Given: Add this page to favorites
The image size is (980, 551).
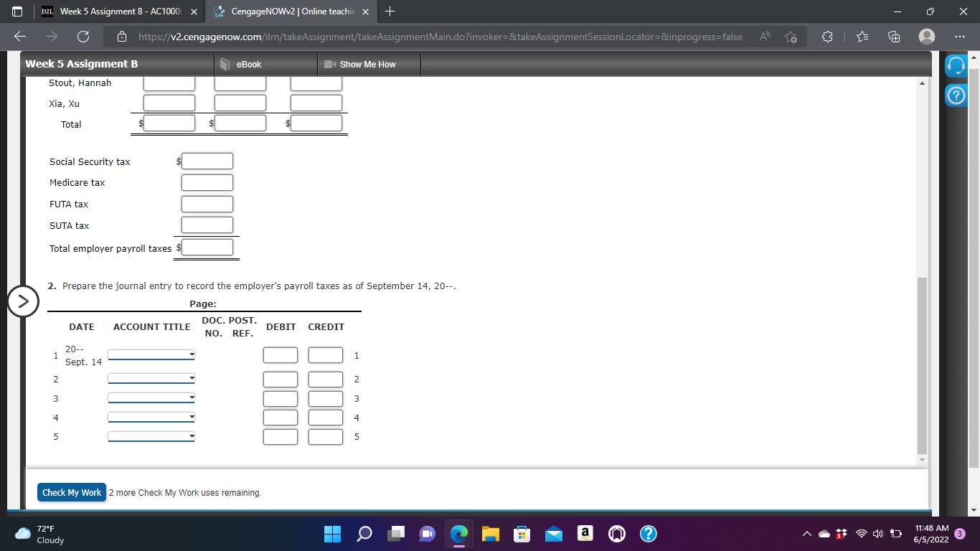Looking at the screenshot, I should pos(791,37).
